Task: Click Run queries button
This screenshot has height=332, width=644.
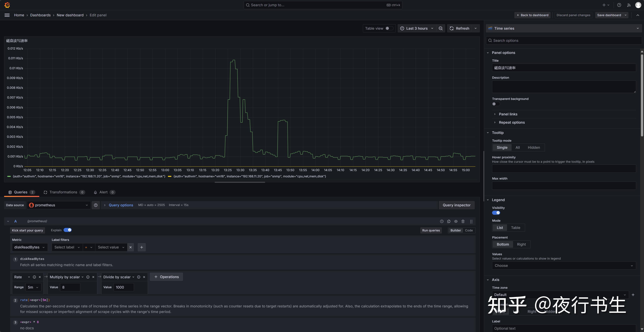Action: 431,230
